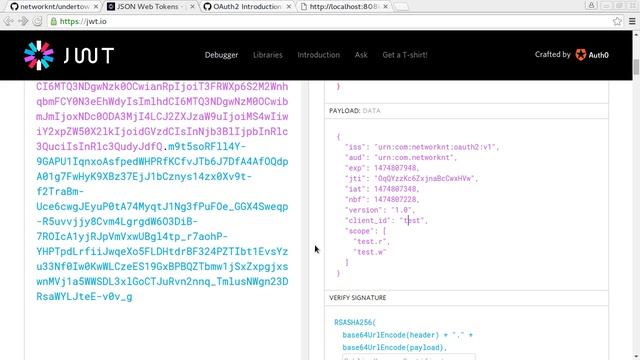Bookmark page with star icon
Screen dimensions: 640x360
coord(617,21)
